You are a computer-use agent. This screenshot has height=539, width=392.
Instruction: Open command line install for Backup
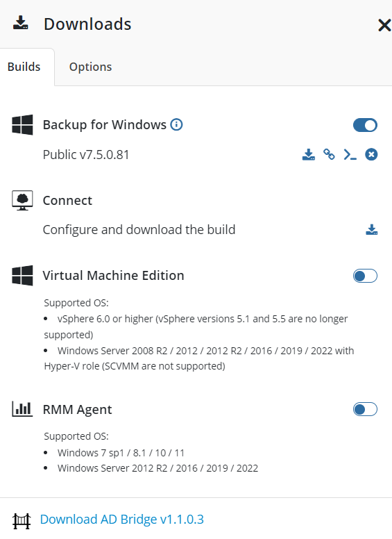pos(350,155)
